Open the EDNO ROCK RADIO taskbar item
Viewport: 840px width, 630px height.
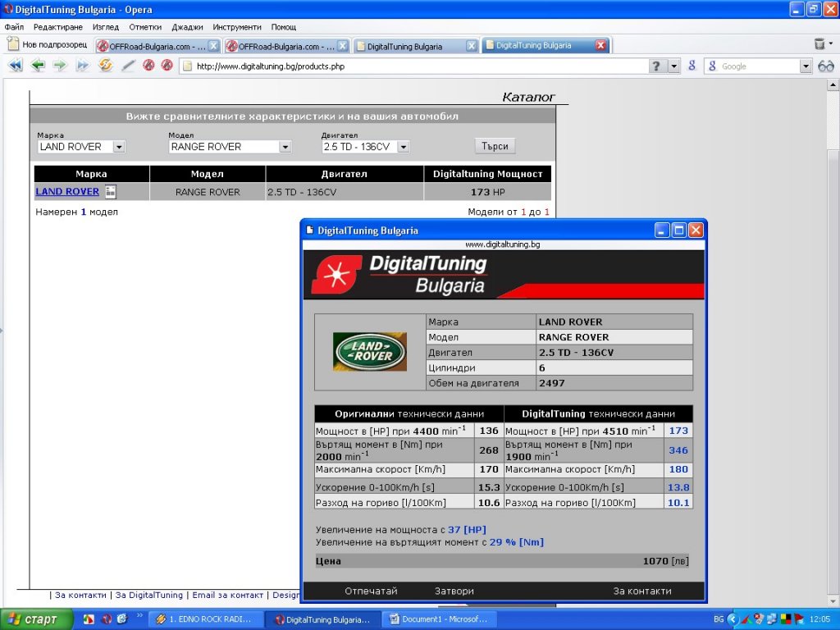[x=206, y=619]
